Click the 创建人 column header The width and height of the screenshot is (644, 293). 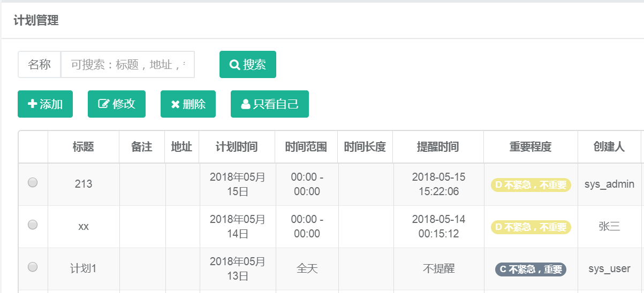point(609,147)
